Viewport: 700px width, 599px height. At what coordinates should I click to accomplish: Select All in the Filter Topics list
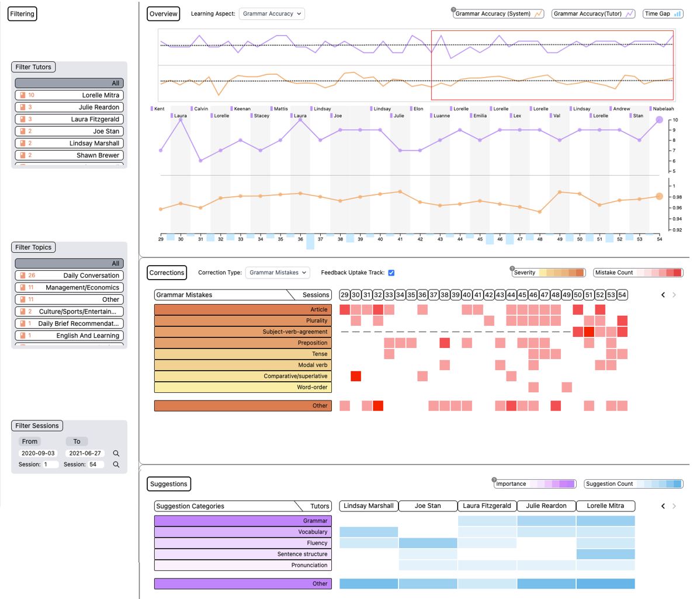point(69,263)
